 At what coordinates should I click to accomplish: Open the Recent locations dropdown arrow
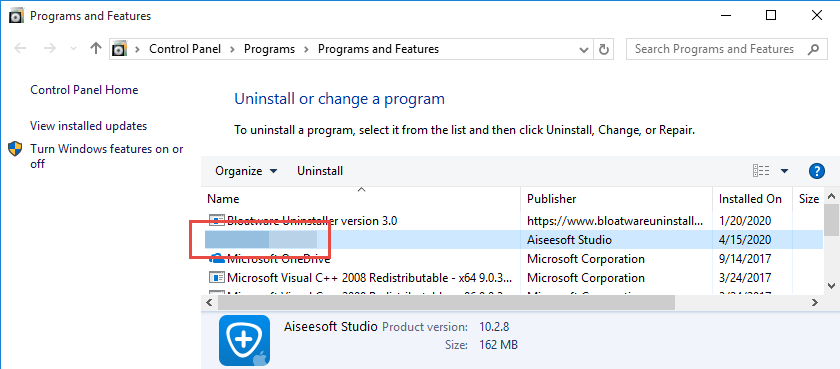[x=74, y=49]
